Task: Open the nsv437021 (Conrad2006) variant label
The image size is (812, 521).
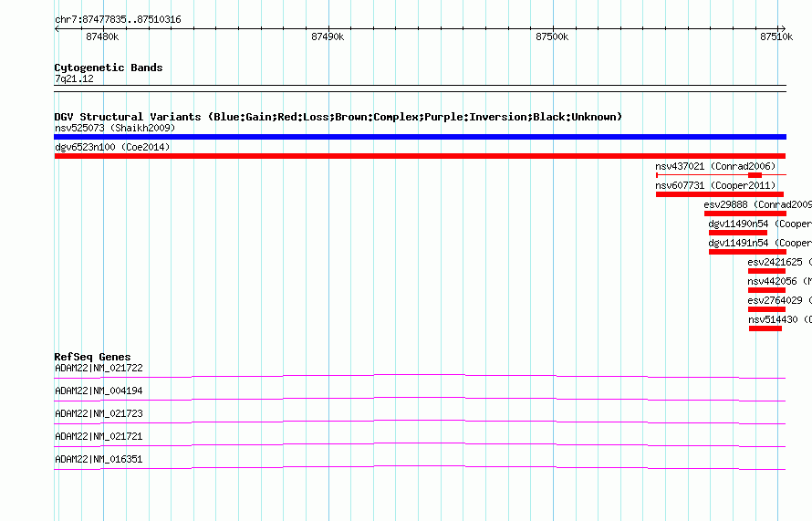Action: click(x=715, y=166)
